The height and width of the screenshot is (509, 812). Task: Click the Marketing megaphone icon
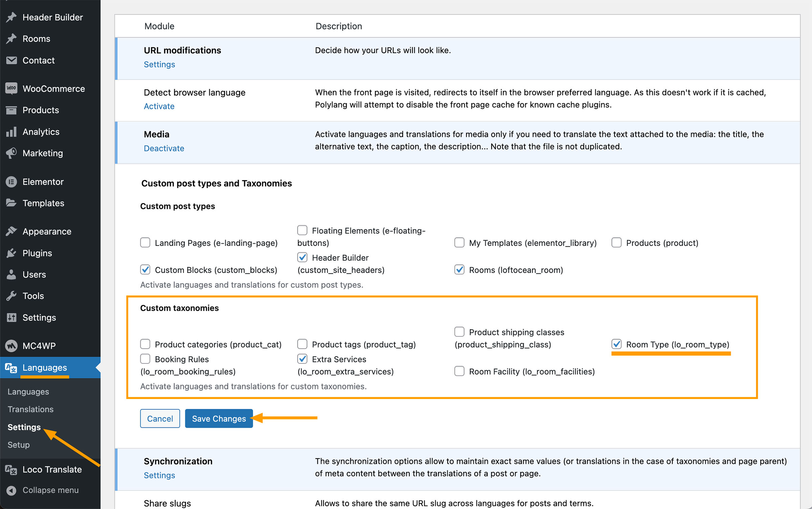click(11, 153)
